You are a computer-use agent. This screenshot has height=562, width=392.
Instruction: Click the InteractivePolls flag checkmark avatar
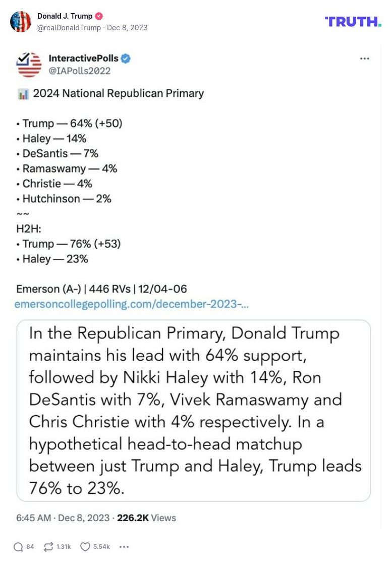[29, 64]
